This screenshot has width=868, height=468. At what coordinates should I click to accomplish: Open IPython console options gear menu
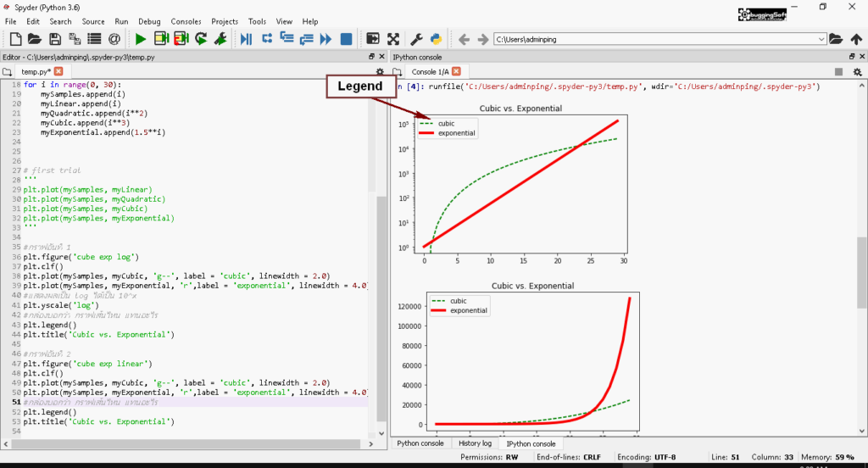click(857, 72)
